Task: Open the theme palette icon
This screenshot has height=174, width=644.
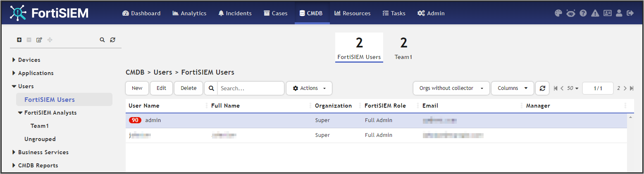Action: (x=558, y=13)
